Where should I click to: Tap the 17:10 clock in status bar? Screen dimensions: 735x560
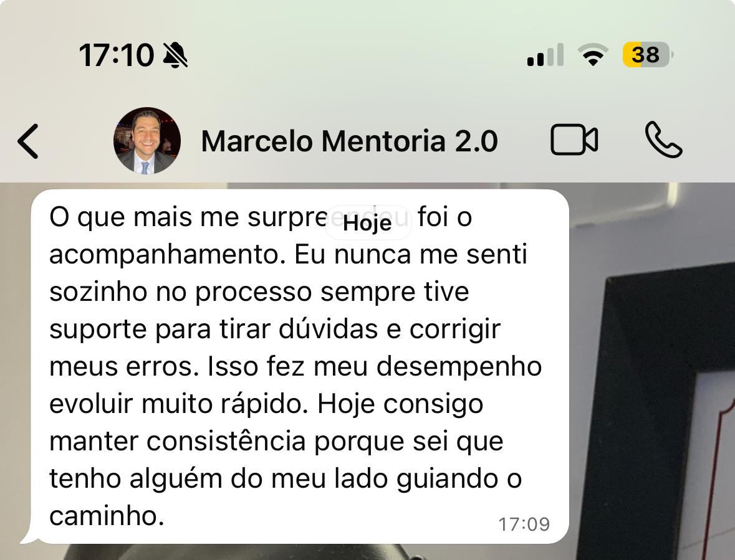coord(116,55)
